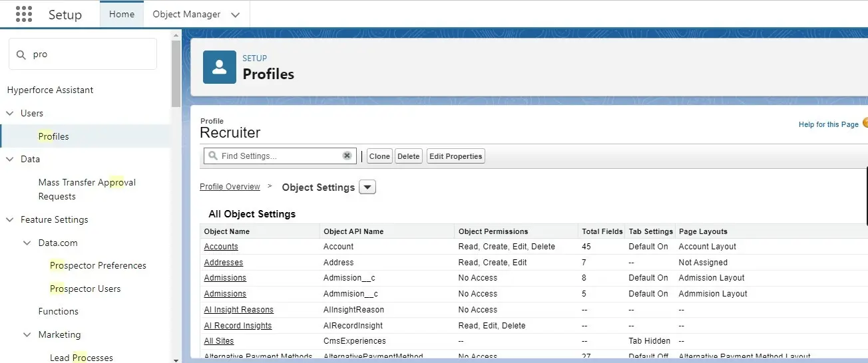Switch to the Home tab
Screen dimensions: 868x363
coord(122,14)
